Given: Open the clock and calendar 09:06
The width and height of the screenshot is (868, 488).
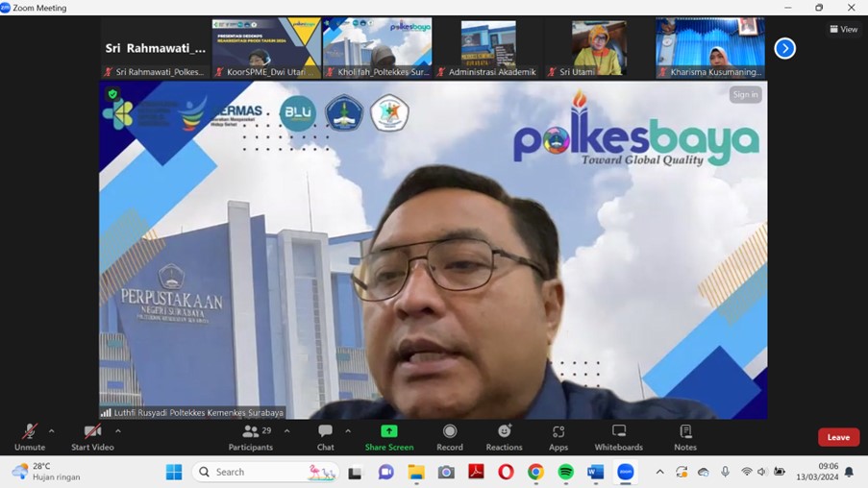Looking at the screenshot, I should 817,472.
